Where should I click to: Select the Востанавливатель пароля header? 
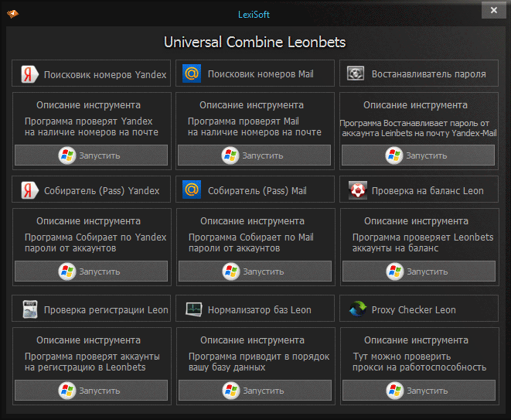(x=419, y=73)
